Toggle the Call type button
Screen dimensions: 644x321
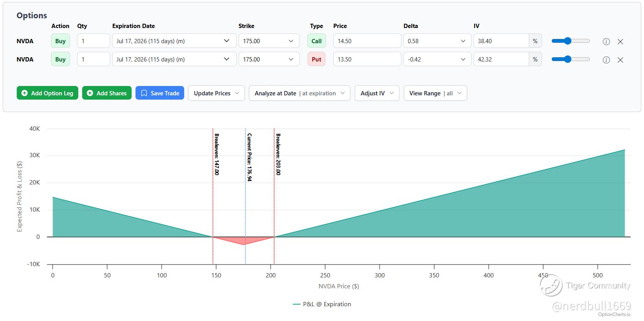[x=317, y=41]
